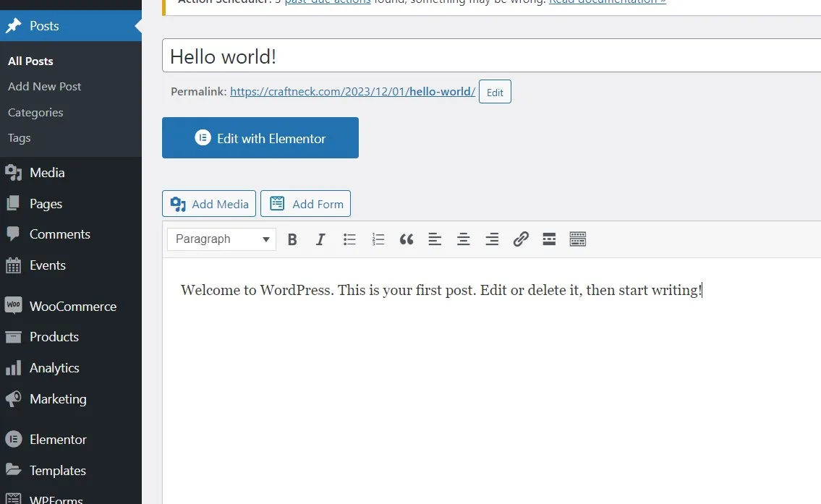Select All Posts submenu item
Screen dimensions: 821x504
point(30,61)
